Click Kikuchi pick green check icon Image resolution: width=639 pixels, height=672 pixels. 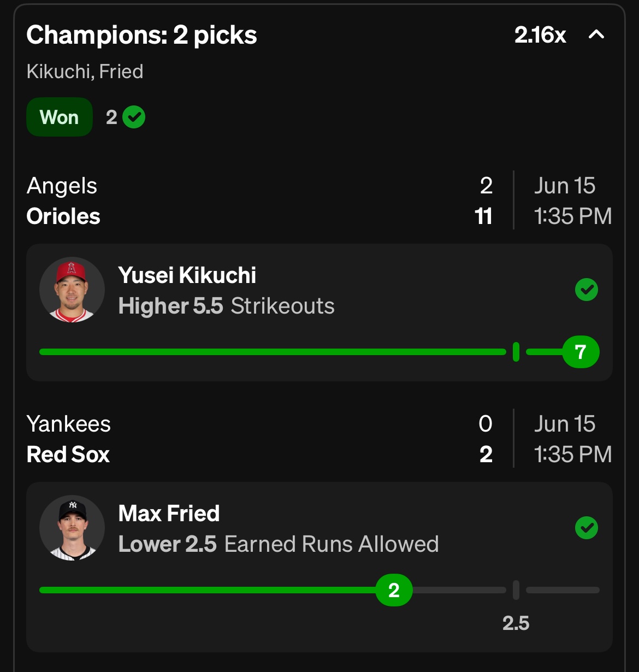click(587, 290)
